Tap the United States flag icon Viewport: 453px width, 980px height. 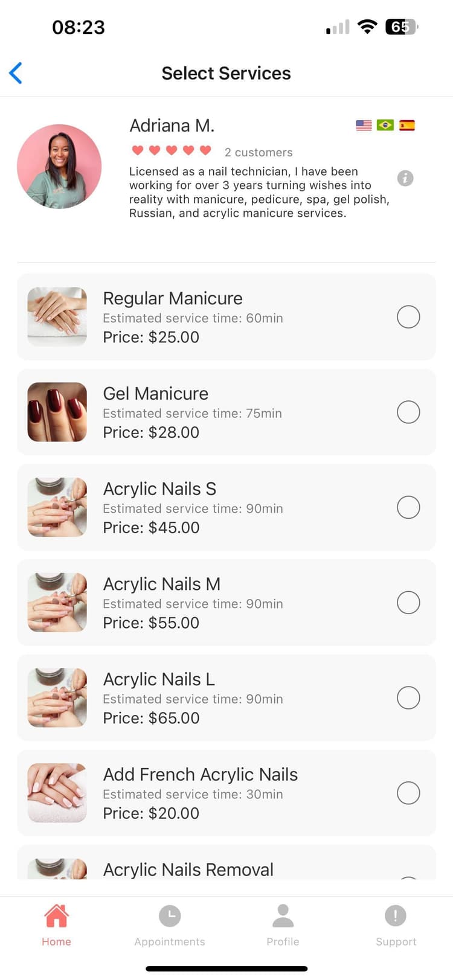(x=364, y=125)
